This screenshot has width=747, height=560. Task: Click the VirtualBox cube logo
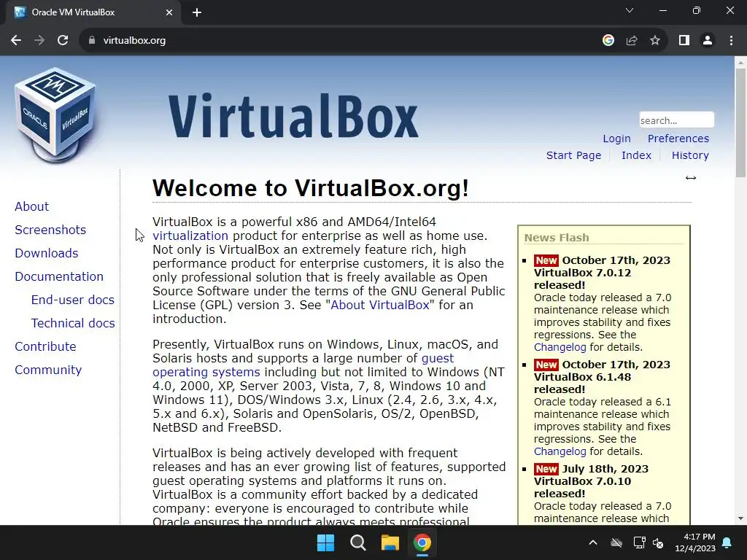55,115
